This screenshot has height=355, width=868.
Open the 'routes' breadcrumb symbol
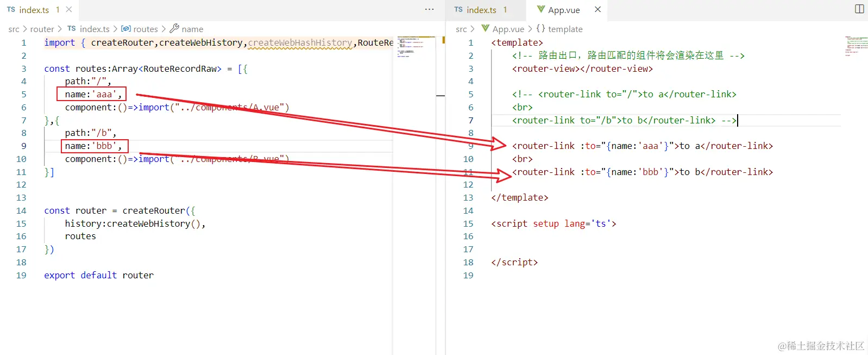point(146,29)
